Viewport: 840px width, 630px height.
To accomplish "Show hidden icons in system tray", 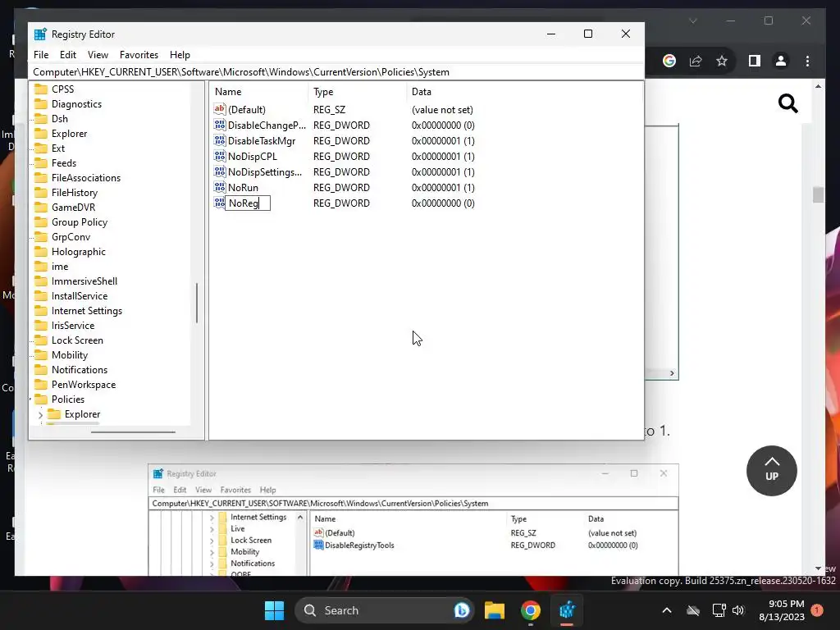I will (x=667, y=610).
